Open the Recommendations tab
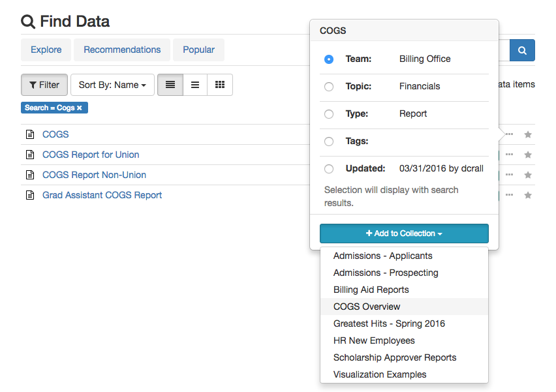The width and height of the screenshot is (556, 392). 122,50
